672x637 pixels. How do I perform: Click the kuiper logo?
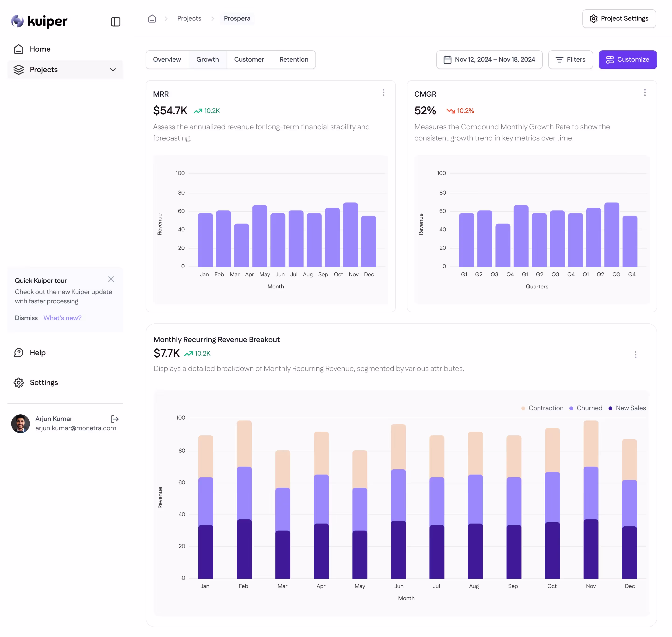[39, 21]
